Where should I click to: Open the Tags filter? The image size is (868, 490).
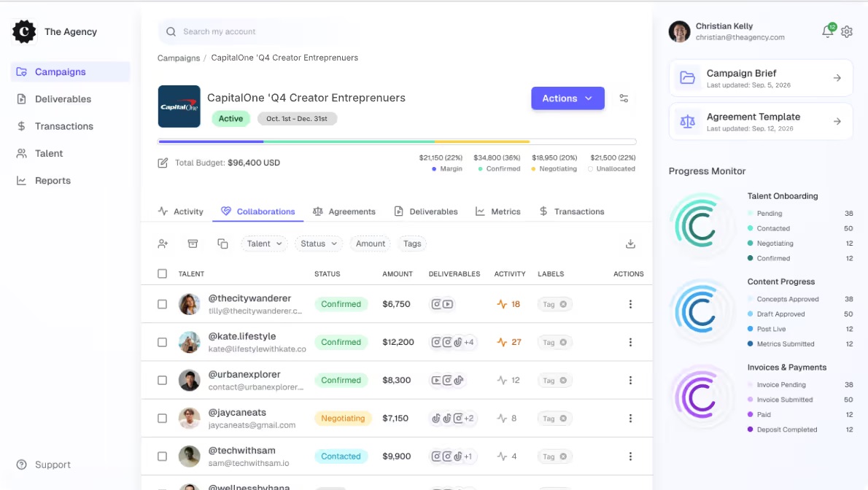tap(412, 244)
